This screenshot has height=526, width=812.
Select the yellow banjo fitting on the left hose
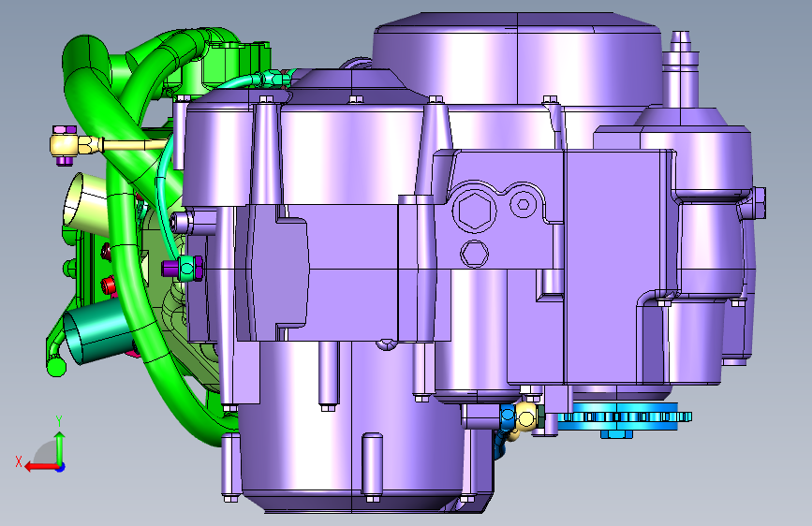[64, 144]
